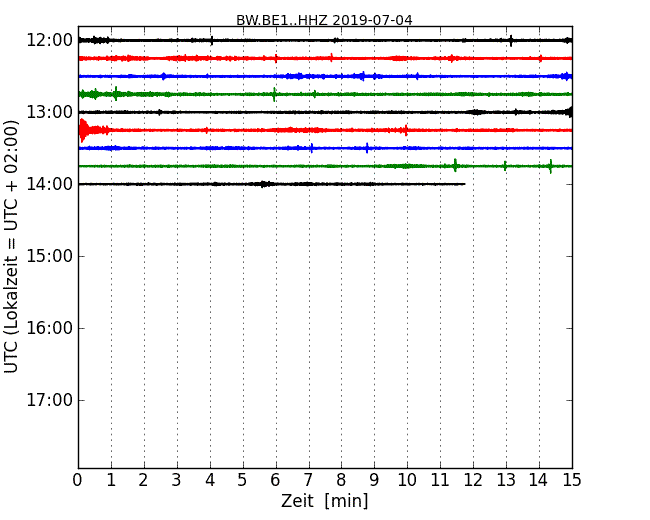This screenshot has height=520, width=650.
Task: Select the 15:00 time label
Action: [49, 256]
